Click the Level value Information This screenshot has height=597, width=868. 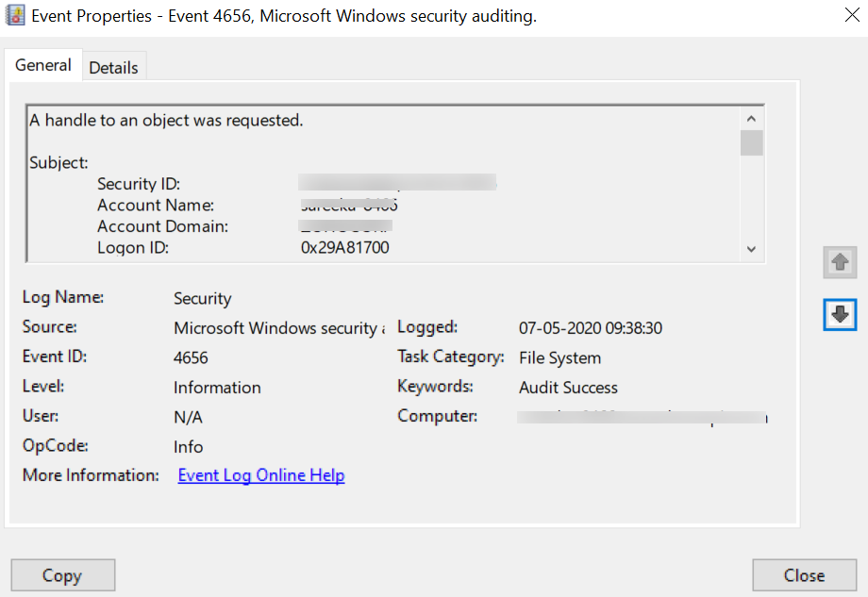pyautogui.click(x=217, y=388)
